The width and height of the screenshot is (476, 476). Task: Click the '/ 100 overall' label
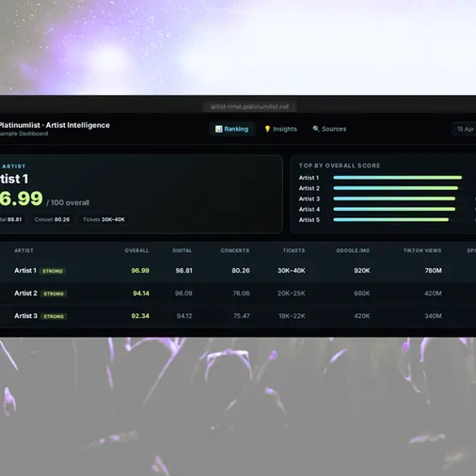[x=68, y=202]
